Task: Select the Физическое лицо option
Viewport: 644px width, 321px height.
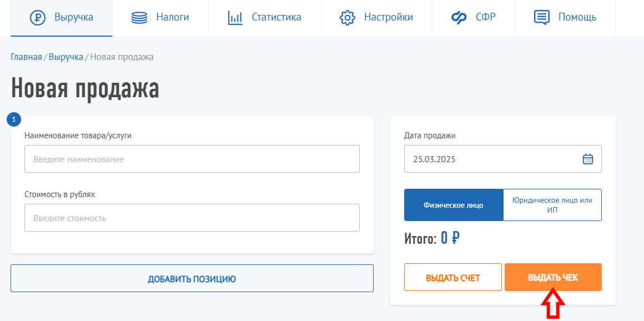Action: pyautogui.click(x=454, y=205)
